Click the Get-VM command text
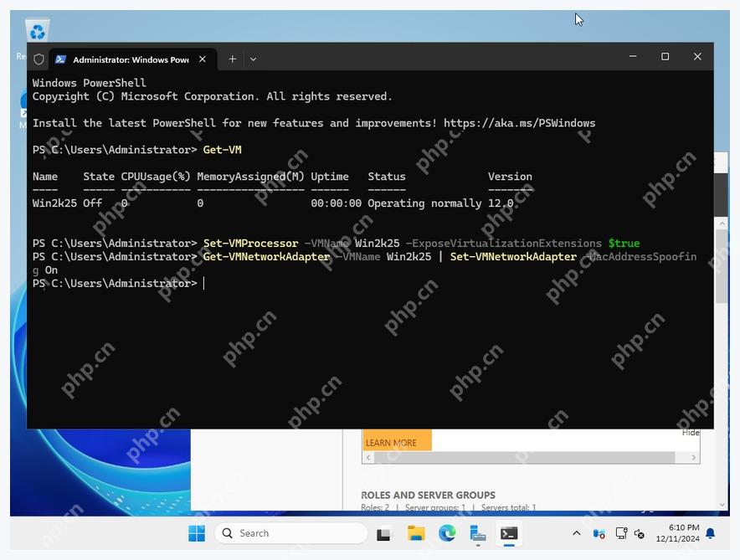Viewport: 740px width, 560px height. [x=223, y=150]
